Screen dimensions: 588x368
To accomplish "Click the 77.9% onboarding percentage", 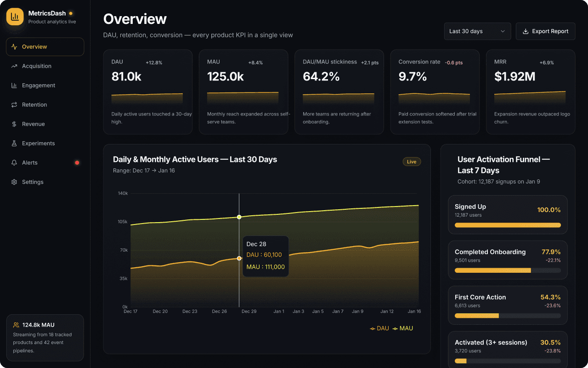I will coord(551,252).
